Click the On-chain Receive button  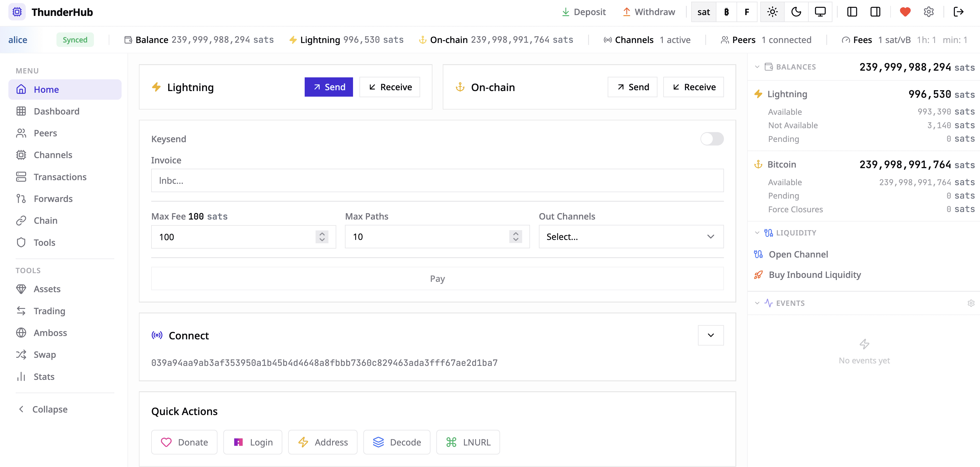point(693,87)
